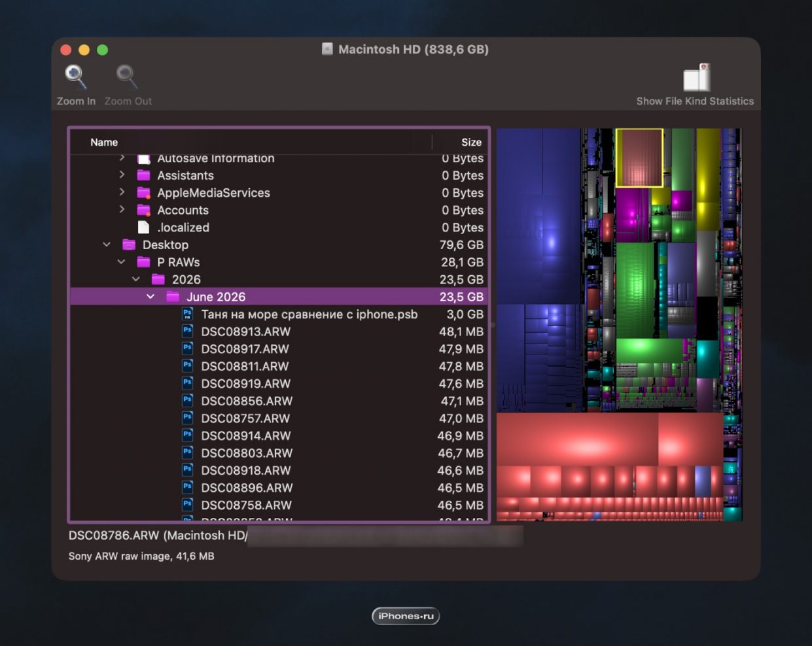Collapse the Desktop folder chevron
The height and width of the screenshot is (646, 812).
(107, 245)
